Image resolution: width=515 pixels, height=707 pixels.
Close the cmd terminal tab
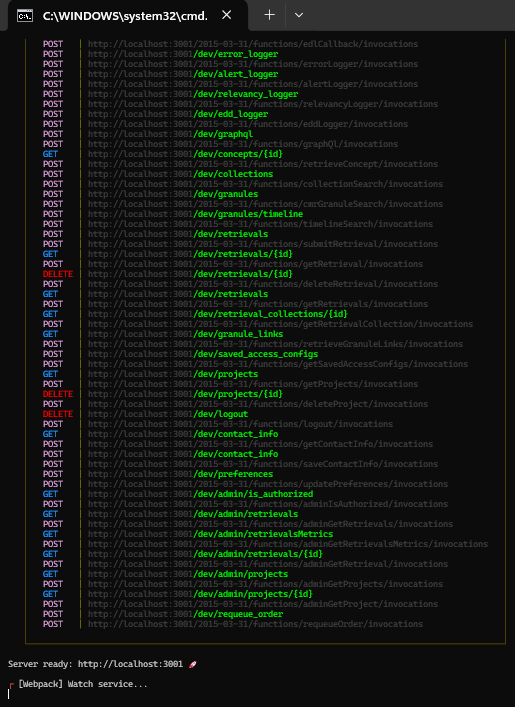click(226, 15)
